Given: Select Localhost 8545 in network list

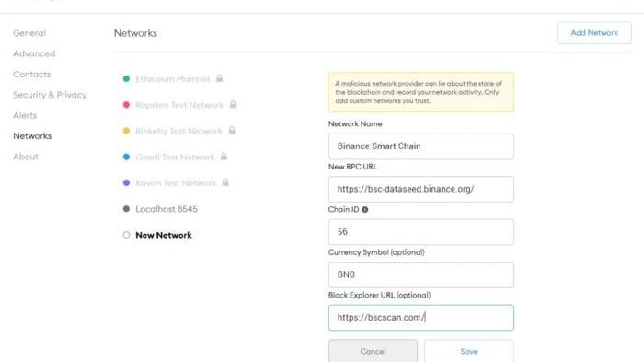Looking at the screenshot, I should tap(167, 209).
